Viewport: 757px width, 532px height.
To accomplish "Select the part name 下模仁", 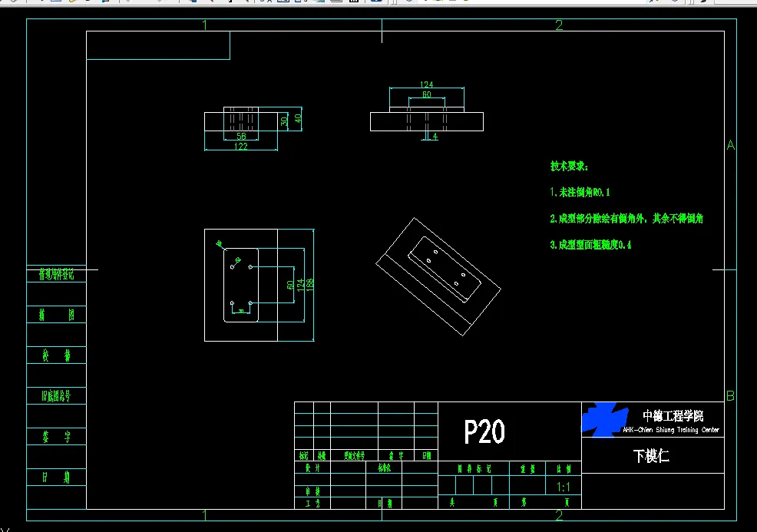I will [651, 456].
